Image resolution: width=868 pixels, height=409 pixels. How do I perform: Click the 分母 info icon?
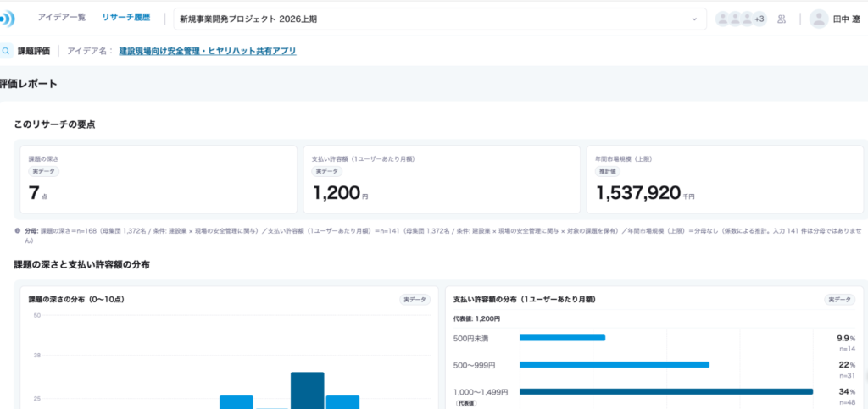(18, 230)
